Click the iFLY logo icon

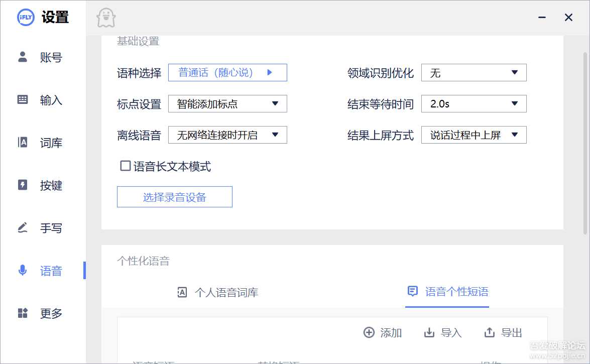point(26,17)
